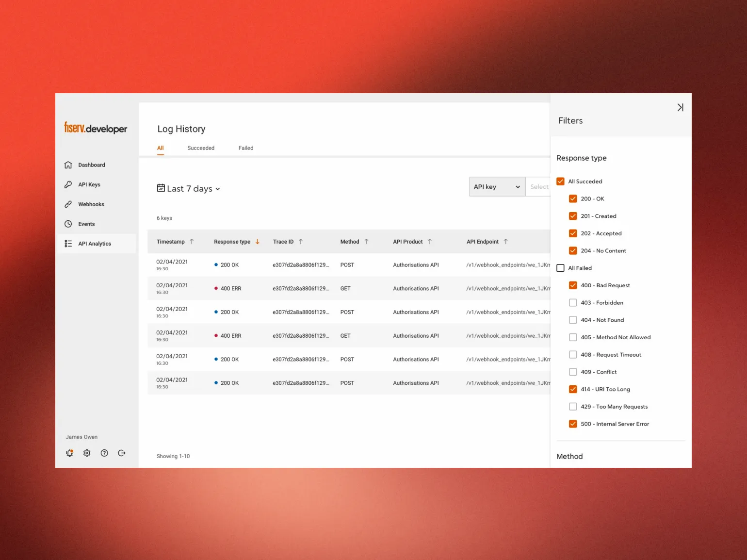Viewport: 747px width, 560px height.
Task: Click the Response type column header
Action: coord(232,242)
